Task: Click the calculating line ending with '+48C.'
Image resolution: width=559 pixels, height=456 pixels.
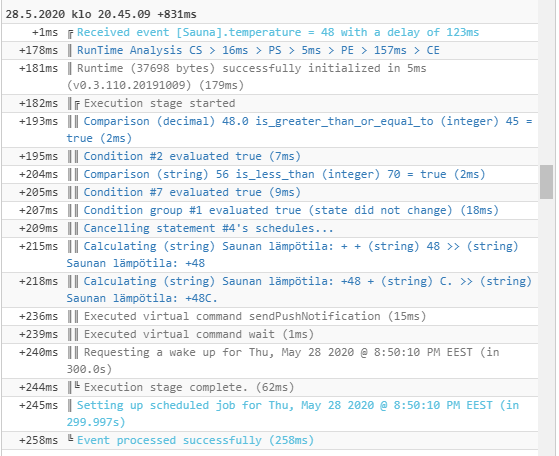Action: coord(270,290)
